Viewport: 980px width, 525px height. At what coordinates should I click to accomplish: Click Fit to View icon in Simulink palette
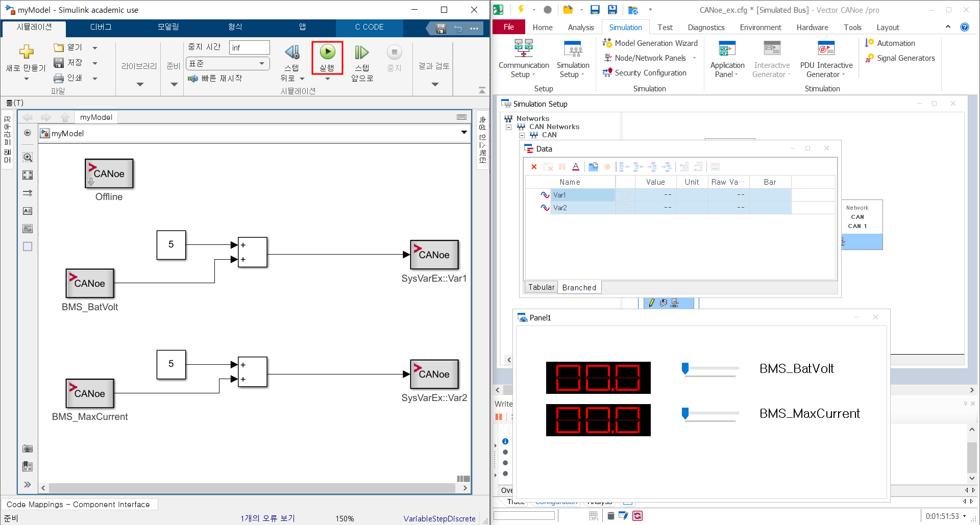[x=28, y=175]
